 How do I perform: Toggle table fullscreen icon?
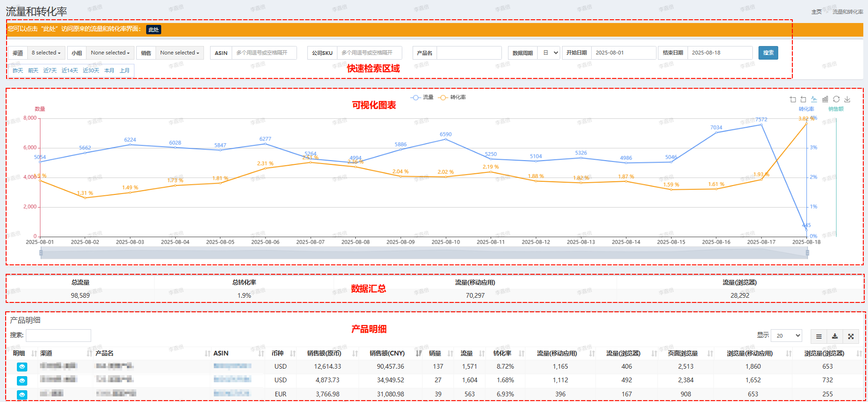coord(851,336)
